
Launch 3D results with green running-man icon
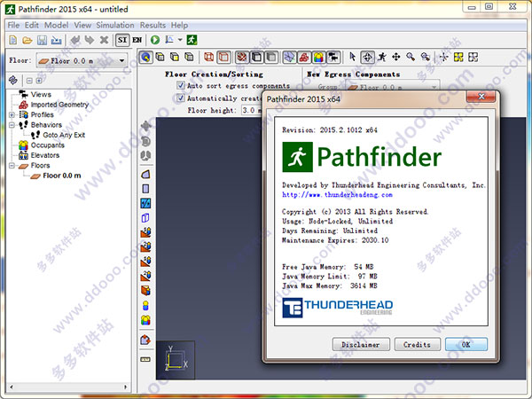coord(192,40)
